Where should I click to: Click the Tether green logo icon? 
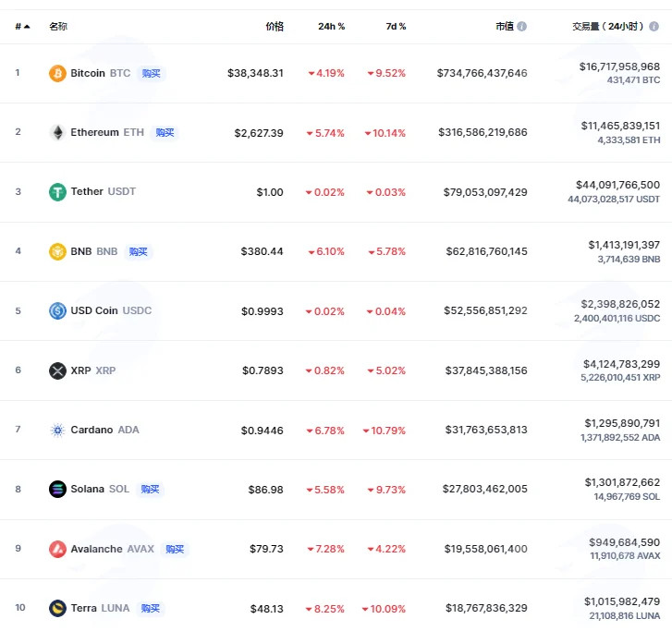57,192
